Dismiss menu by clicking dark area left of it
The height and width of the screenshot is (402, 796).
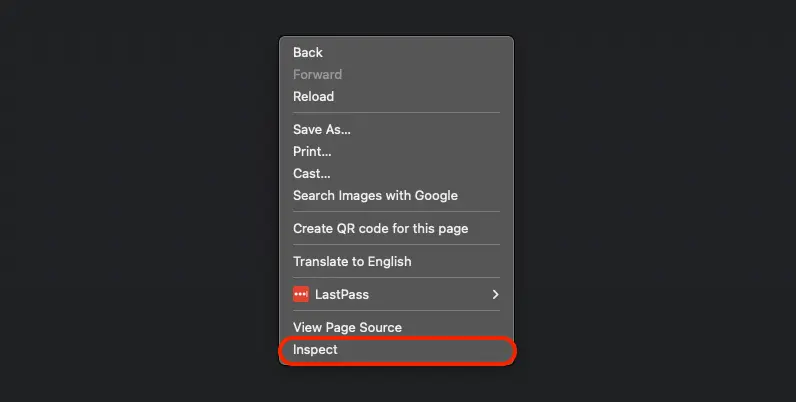point(140,200)
